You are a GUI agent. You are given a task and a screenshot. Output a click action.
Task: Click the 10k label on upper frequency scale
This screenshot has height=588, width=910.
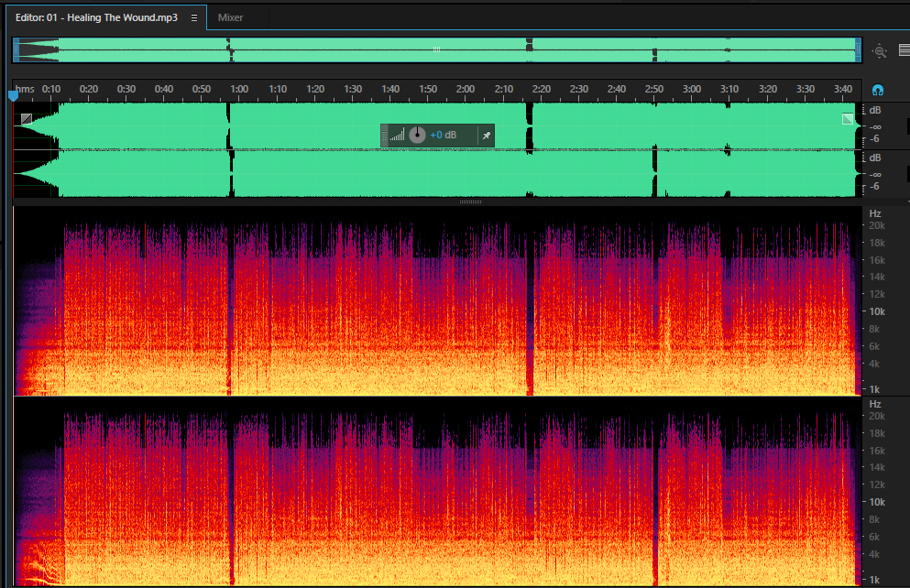(x=877, y=312)
